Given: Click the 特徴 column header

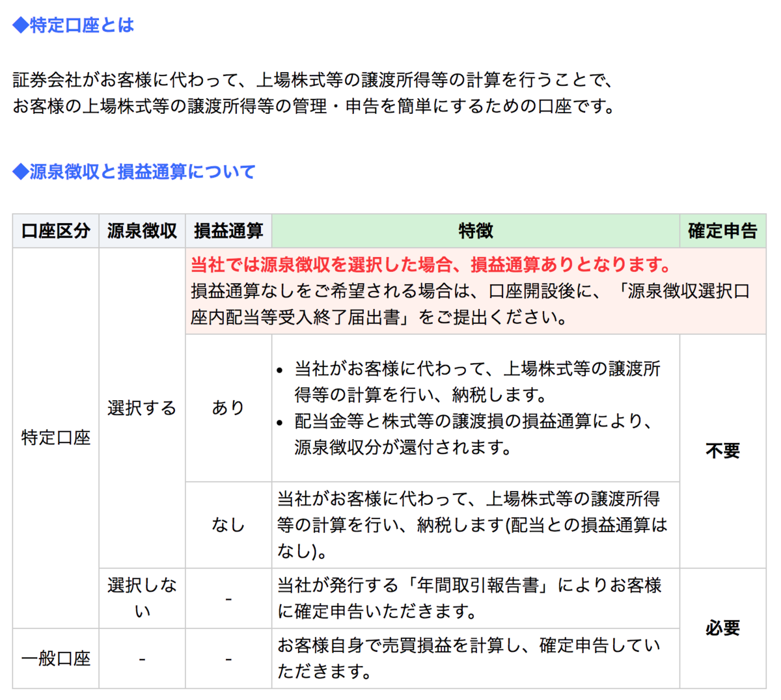Looking at the screenshot, I should [476, 231].
